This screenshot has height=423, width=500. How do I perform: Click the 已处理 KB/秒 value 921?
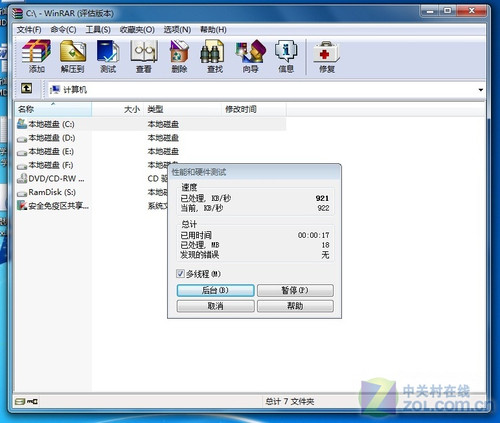pyautogui.click(x=322, y=198)
